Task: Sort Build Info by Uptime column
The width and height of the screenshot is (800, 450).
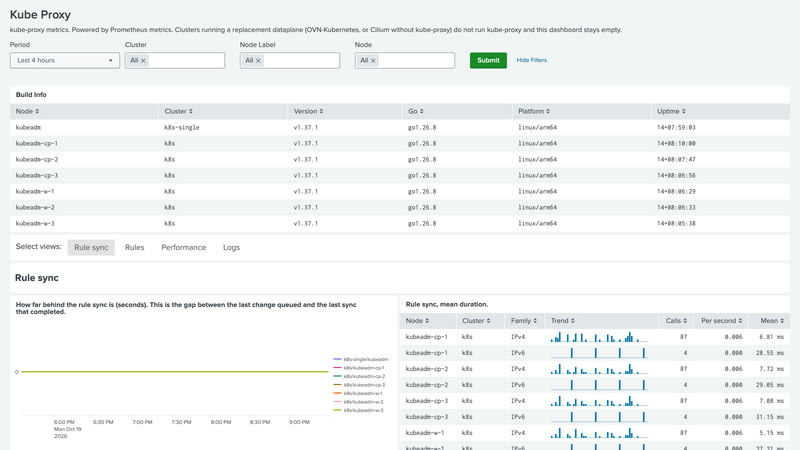Action: click(671, 111)
